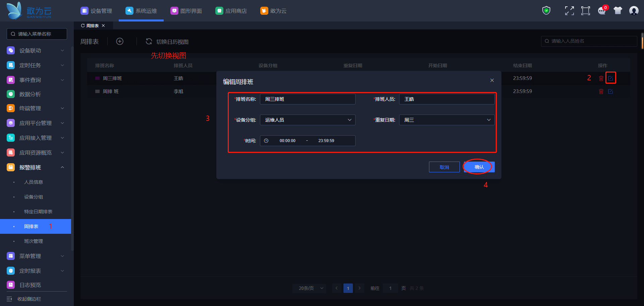The width and height of the screenshot is (644, 306).
Task: Edit the 周三排班 row with pencil icon
Action: (x=610, y=78)
